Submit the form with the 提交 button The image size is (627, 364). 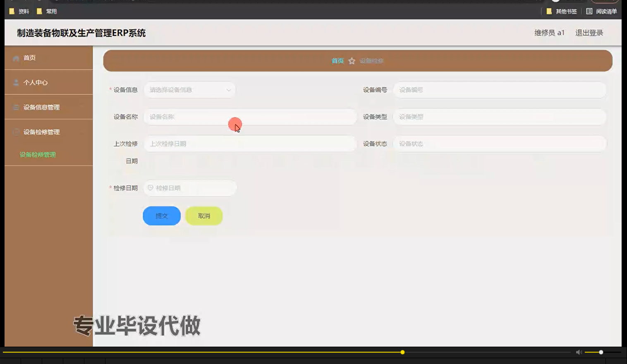(161, 216)
